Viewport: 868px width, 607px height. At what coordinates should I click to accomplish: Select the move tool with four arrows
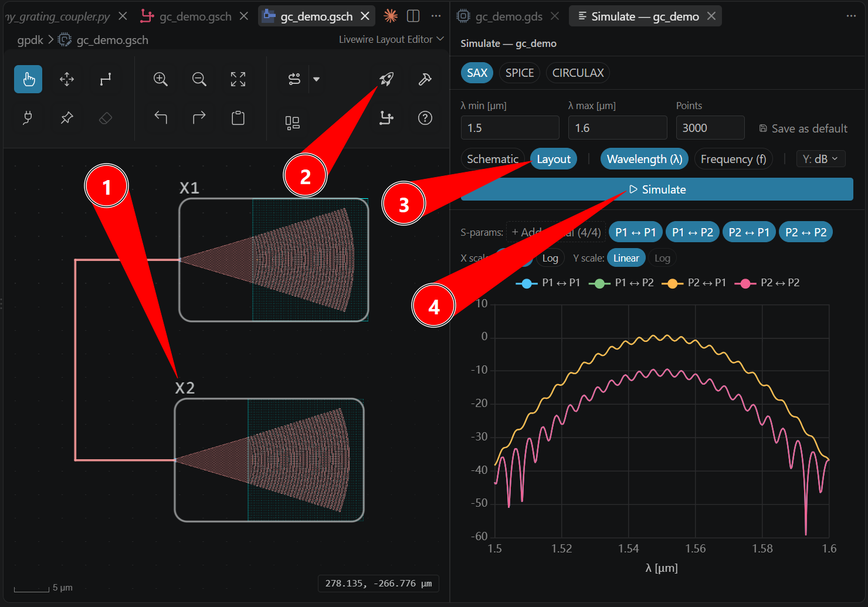click(x=67, y=79)
